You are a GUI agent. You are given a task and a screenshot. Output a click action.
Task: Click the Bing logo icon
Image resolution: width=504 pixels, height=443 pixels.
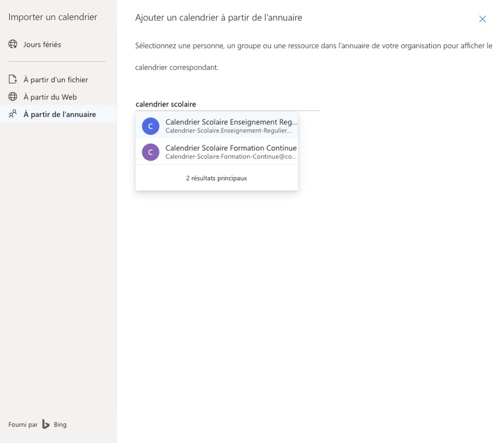[x=46, y=424]
